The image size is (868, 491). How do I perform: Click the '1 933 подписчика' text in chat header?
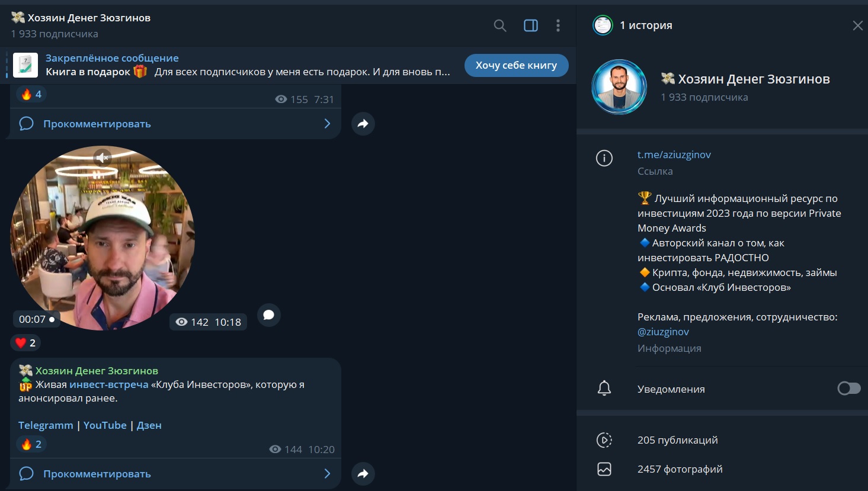(x=55, y=34)
